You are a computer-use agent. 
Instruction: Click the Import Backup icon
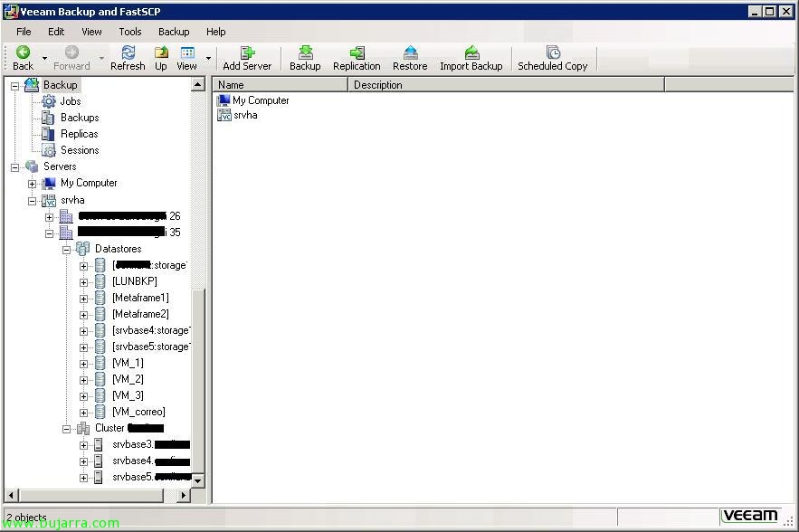471,52
